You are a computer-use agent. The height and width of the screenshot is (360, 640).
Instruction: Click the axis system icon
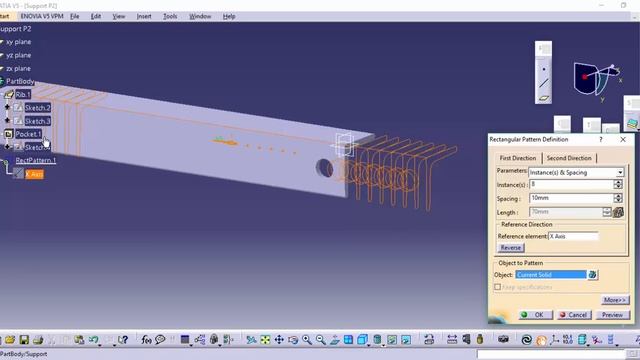click(x=554, y=339)
